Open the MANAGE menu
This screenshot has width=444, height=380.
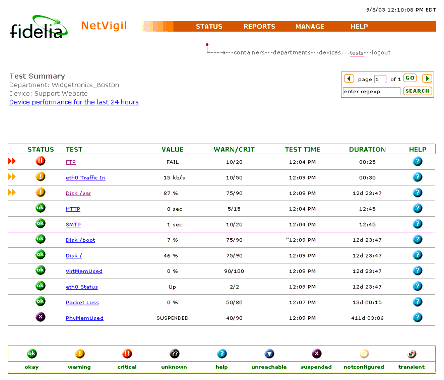[x=310, y=27]
